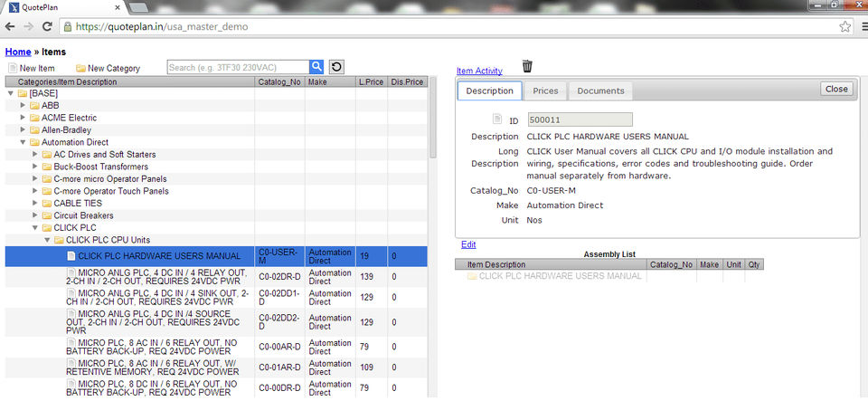Collapse the [BASE] tree node
Image resolution: width=868 pixels, height=401 pixels.
click(x=11, y=93)
